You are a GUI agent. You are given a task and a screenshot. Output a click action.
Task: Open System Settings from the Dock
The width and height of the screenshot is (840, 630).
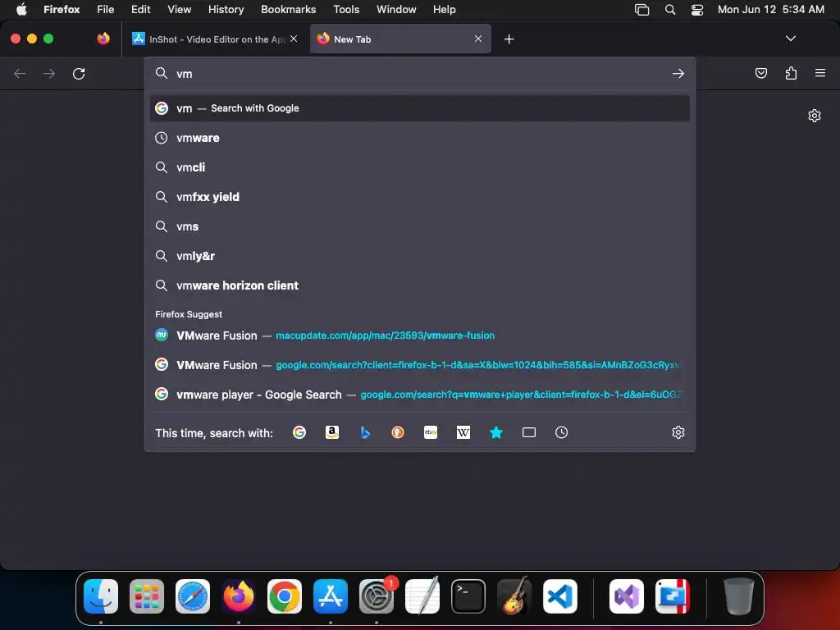tap(376, 596)
